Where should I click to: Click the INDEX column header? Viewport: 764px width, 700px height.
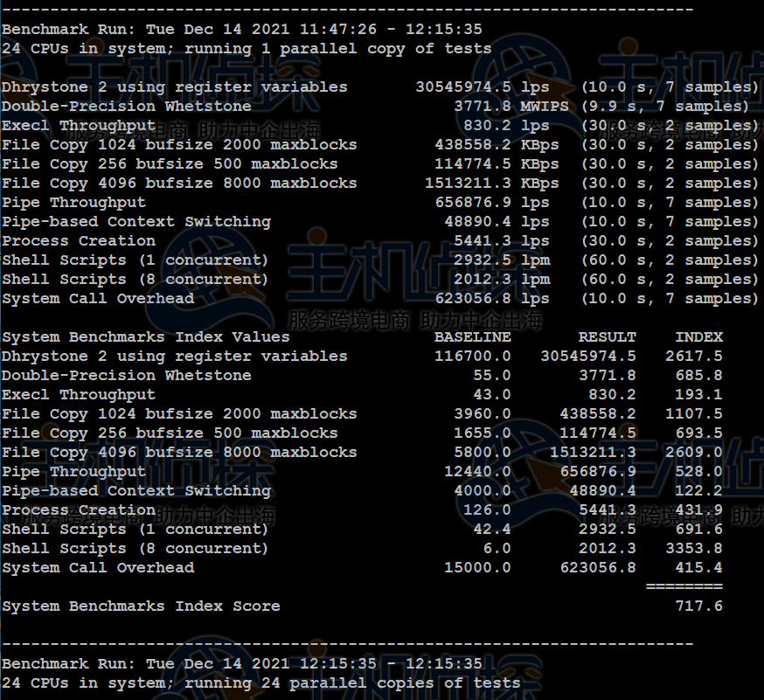click(698, 336)
